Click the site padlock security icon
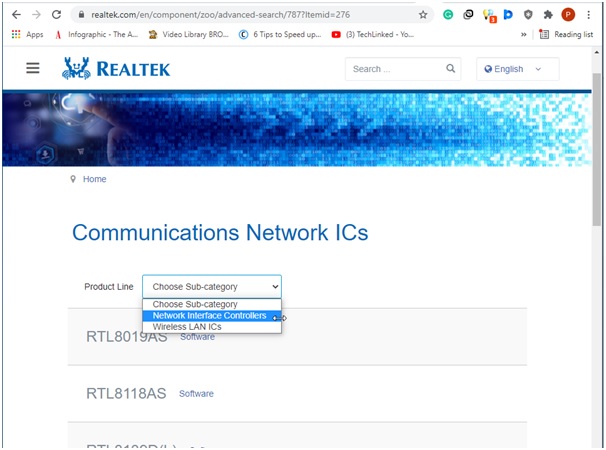 81,15
